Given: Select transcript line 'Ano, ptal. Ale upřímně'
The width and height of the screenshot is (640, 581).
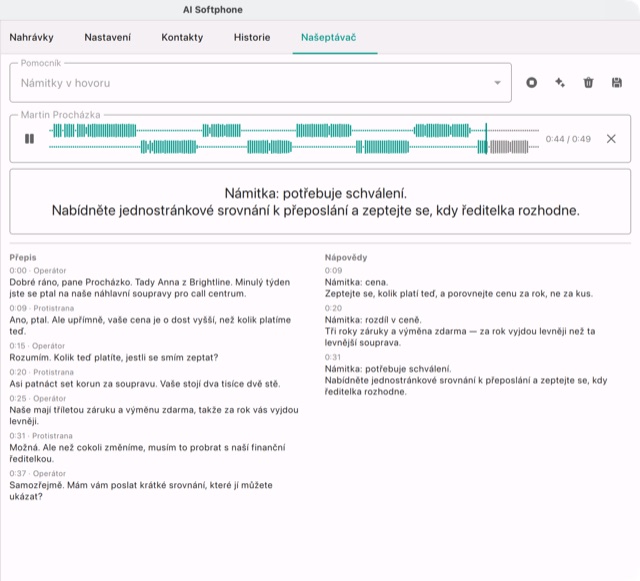Looking at the screenshot, I should (150, 325).
